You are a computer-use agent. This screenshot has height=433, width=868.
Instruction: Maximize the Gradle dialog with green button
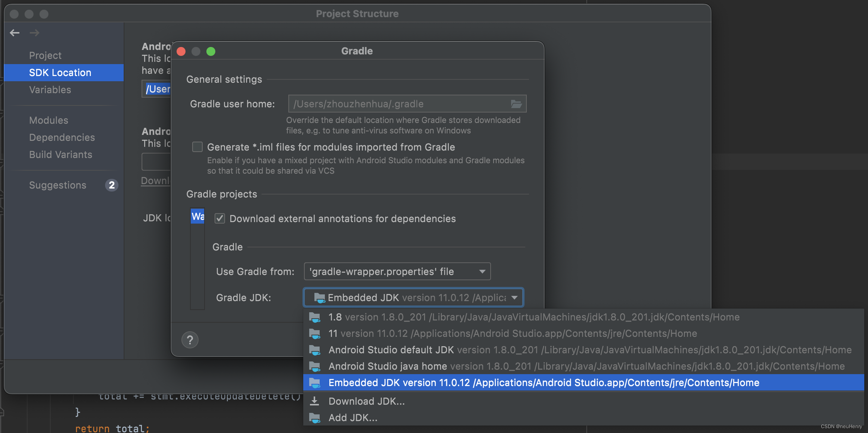click(x=211, y=51)
